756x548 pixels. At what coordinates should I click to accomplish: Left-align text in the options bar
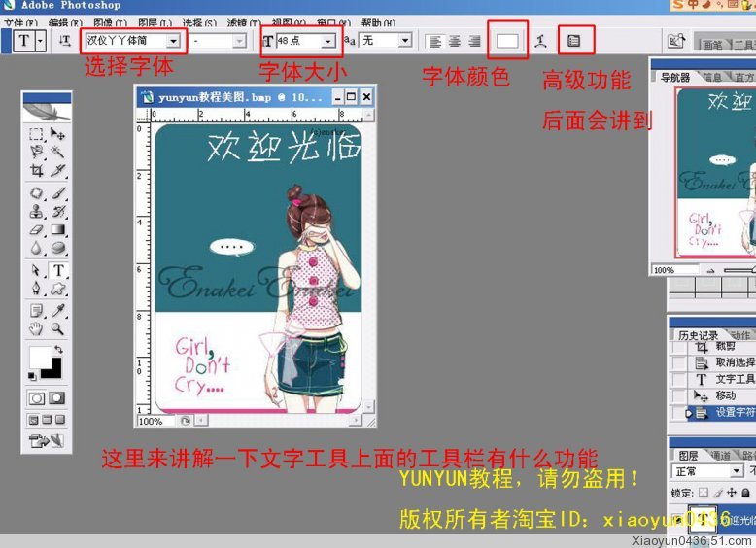[x=435, y=42]
